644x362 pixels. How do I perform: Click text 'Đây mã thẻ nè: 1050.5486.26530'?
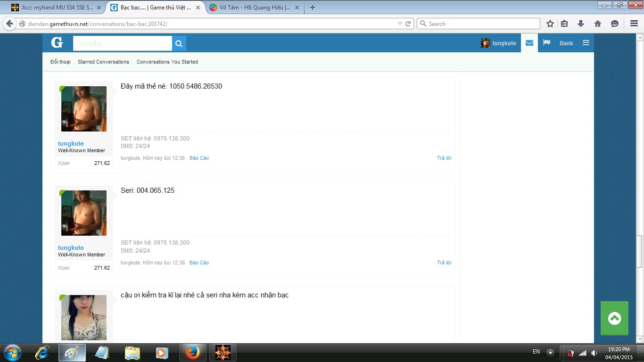[x=171, y=86]
